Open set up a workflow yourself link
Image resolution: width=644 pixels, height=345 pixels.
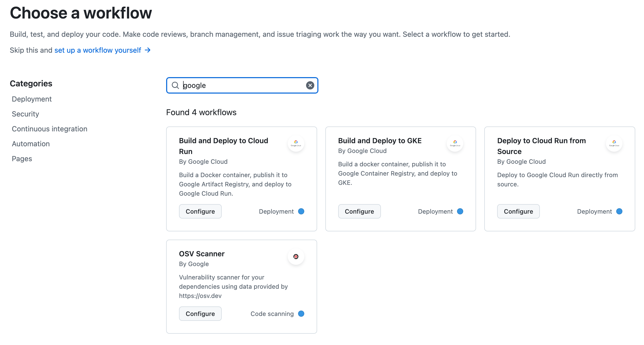pos(98,50)
